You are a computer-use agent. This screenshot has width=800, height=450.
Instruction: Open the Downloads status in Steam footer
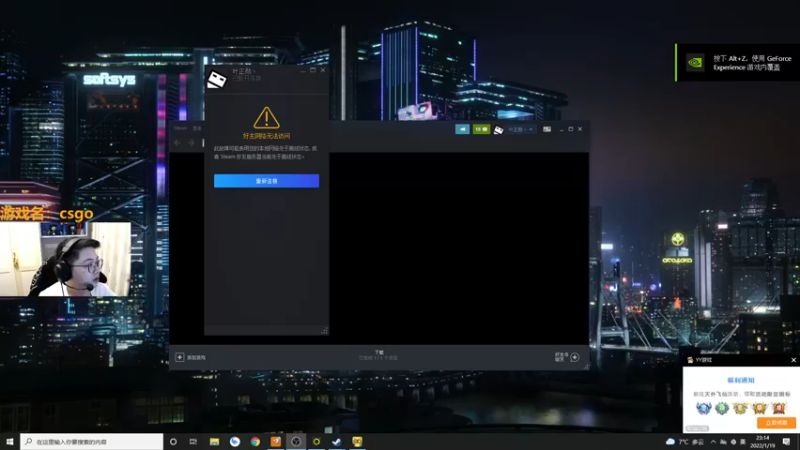379,355
